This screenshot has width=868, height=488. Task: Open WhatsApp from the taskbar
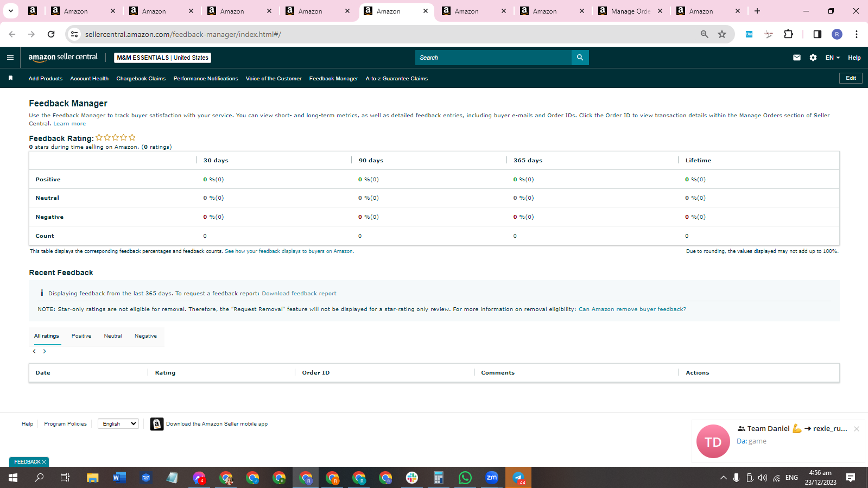coord(465,478)
